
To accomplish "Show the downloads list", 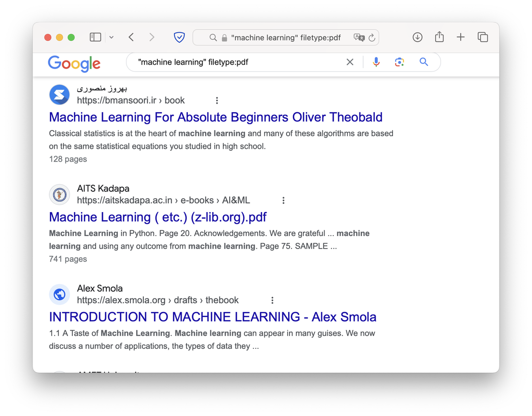I will (x=417, y=37).
